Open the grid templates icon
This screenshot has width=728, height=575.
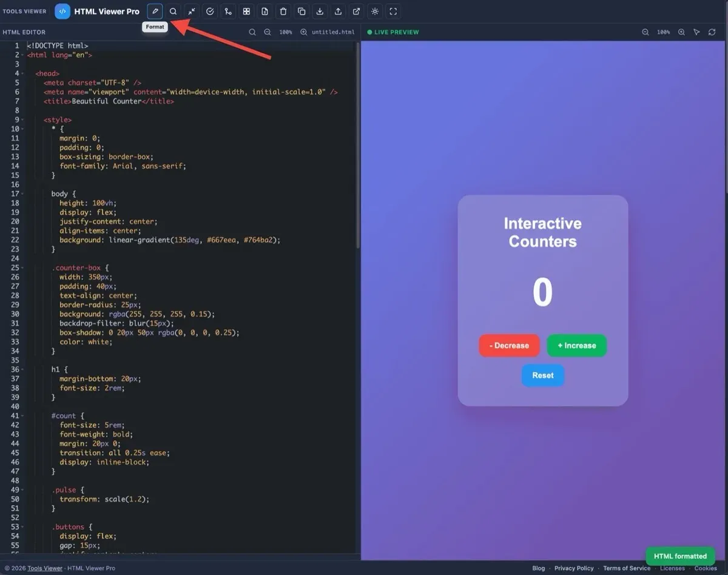(246, 11)
